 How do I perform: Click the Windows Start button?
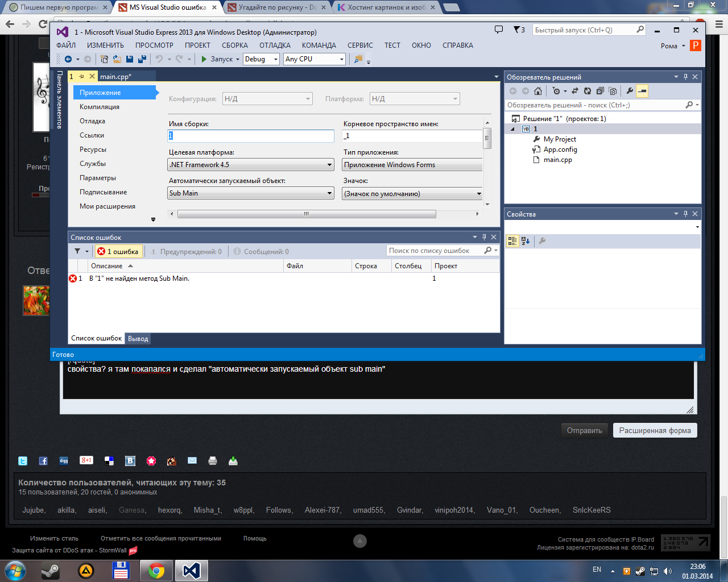point(15,570)
